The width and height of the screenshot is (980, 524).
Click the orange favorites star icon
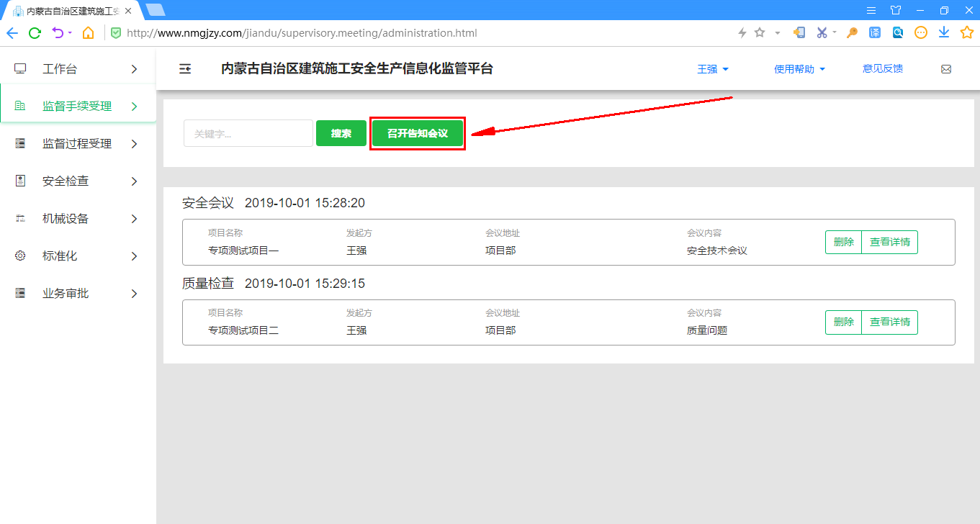pos(967,33)
